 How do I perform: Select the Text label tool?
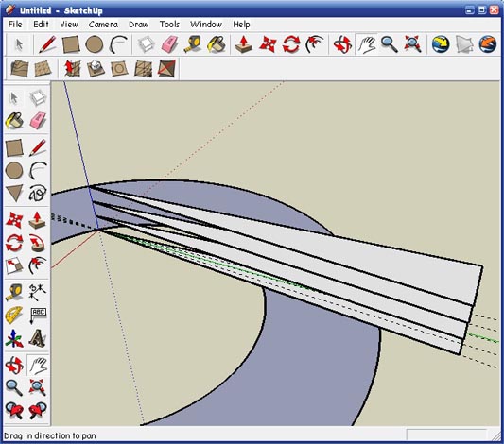[38, 315]
